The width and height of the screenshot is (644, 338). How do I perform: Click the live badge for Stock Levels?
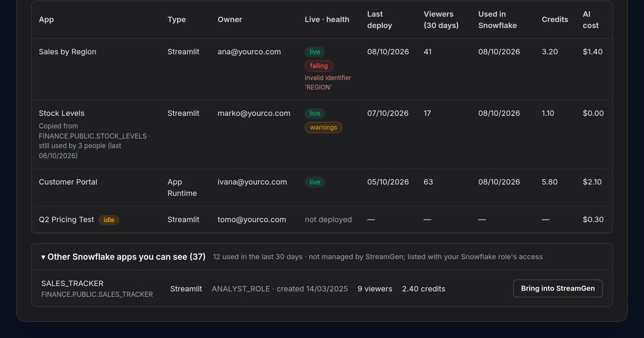[x=314, y=114]
